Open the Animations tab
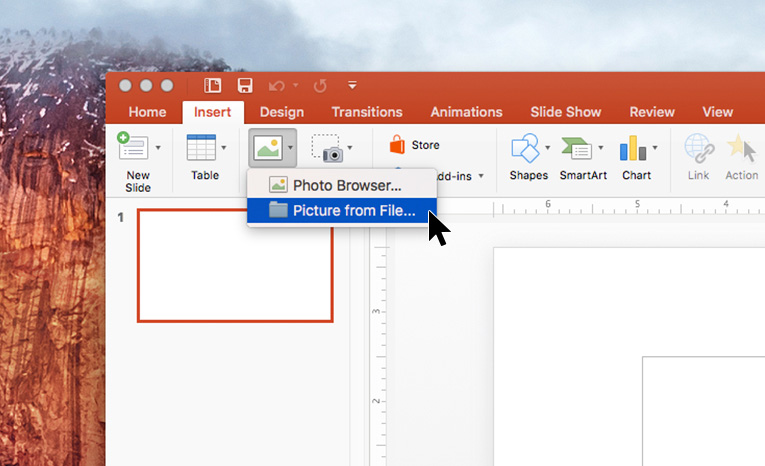The width and height of the screenshot is (765, 466). point(466,112)
